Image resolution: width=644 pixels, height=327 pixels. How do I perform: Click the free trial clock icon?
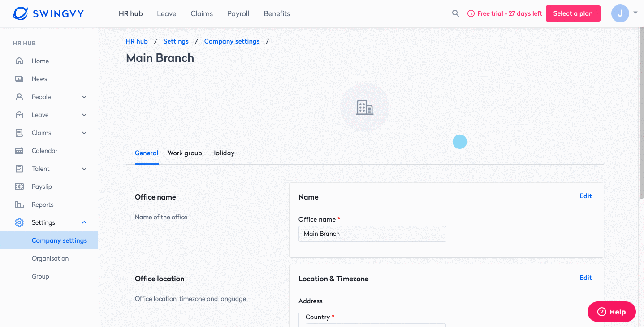(471, 13)
